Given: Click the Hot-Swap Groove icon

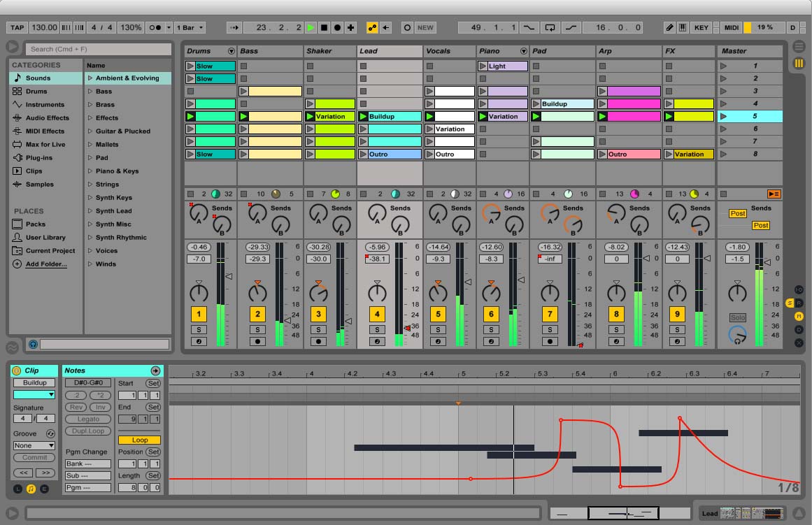Looking at the screenshot, I should (50, 434).
